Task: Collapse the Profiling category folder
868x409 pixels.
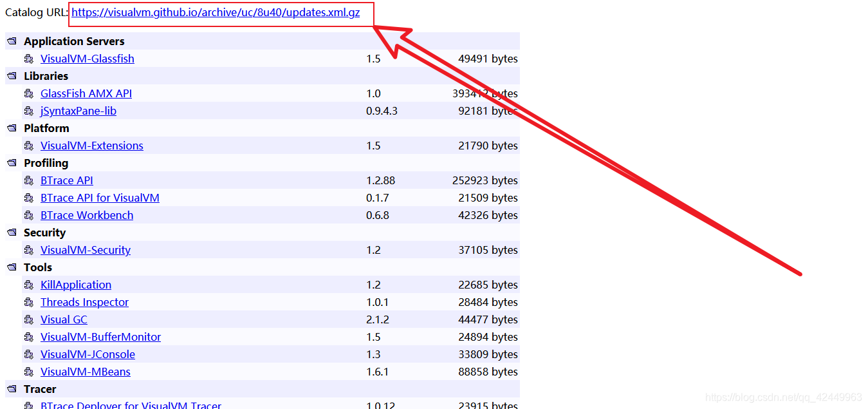Action: 12,163
